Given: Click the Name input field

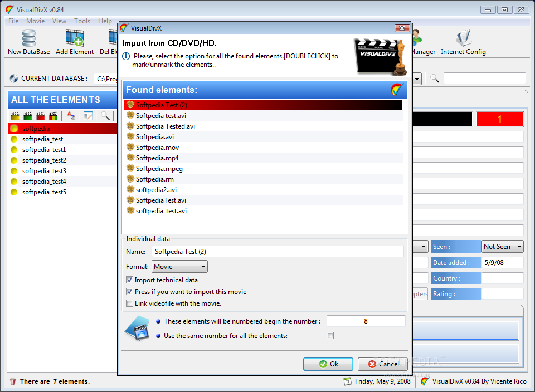Looking at the screenshot, I should (278, 252).
